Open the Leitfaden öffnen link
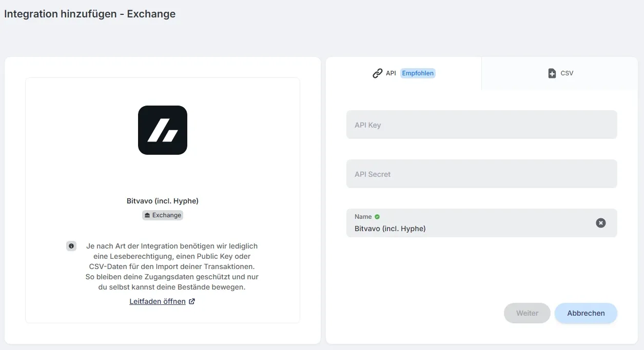 click(x=158, y=301)
